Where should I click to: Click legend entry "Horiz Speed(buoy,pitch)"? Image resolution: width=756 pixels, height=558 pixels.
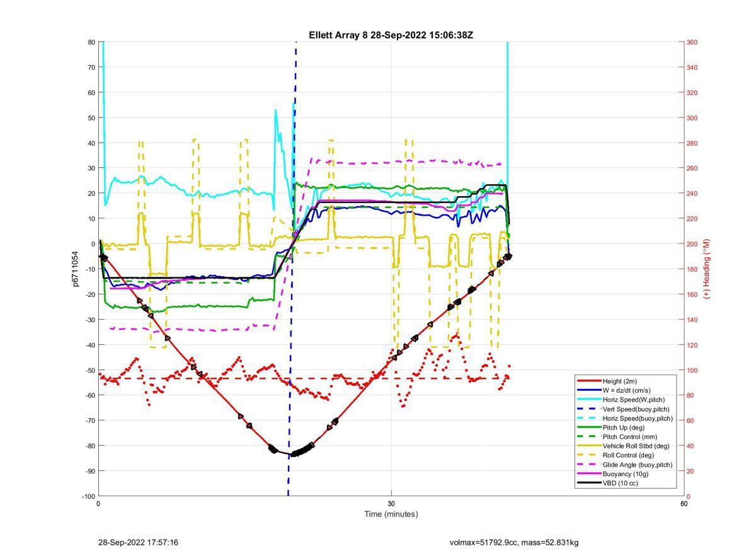[x=638, y=419]
